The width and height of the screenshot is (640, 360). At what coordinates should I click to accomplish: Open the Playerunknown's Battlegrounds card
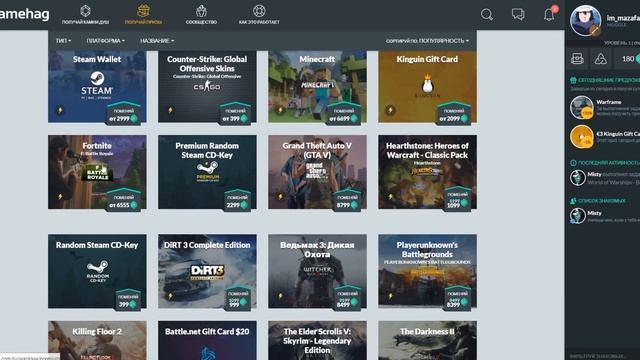[x=427, y=271]
